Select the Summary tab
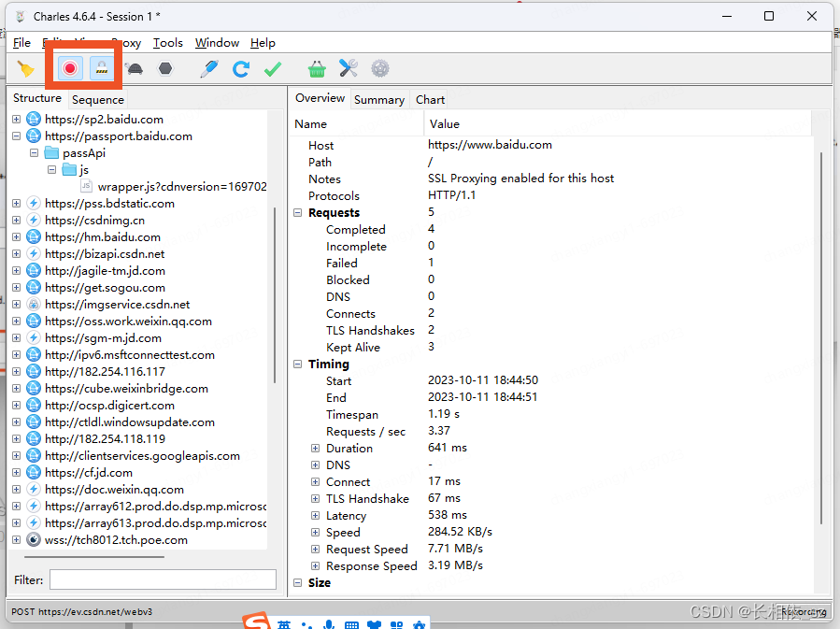The height and width of the screenshot is (629, 840). click(379, 100)
